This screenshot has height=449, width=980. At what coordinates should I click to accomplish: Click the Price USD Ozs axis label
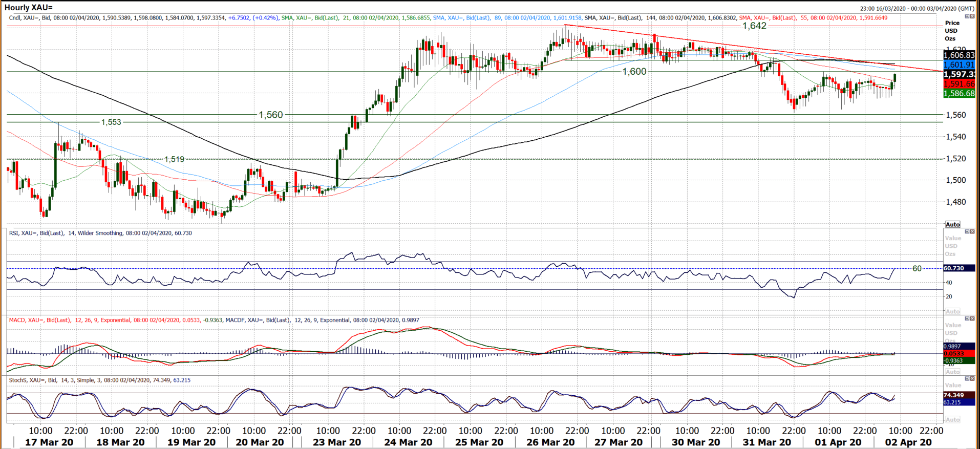coord(952,31)
